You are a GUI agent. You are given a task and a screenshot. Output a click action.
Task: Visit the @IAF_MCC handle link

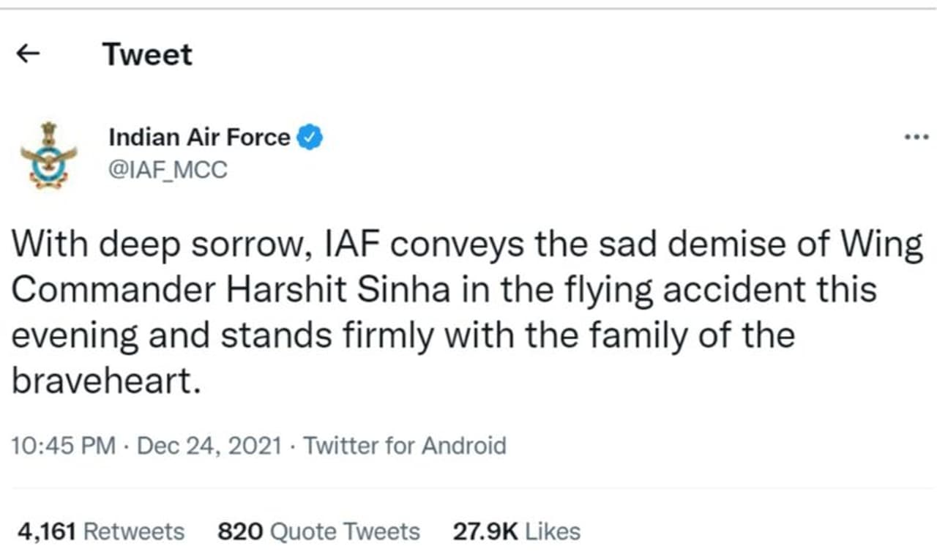point(168,171)
